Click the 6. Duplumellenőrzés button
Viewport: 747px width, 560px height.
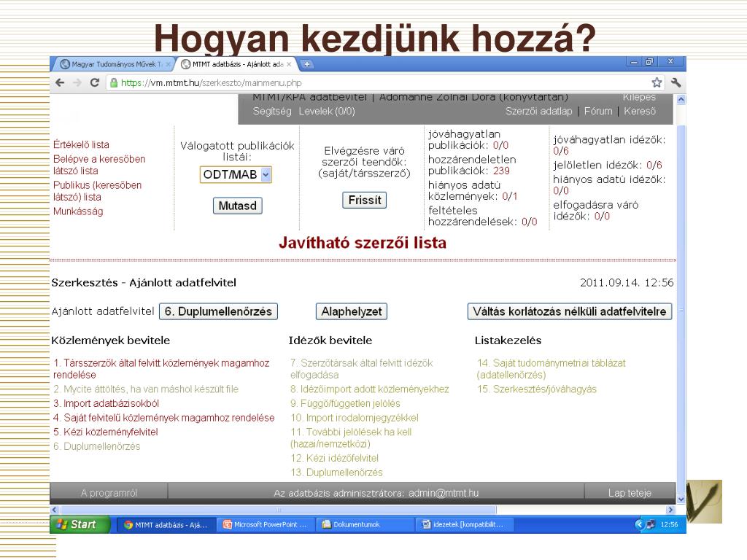pyautogui.click(x=218, y=311)
